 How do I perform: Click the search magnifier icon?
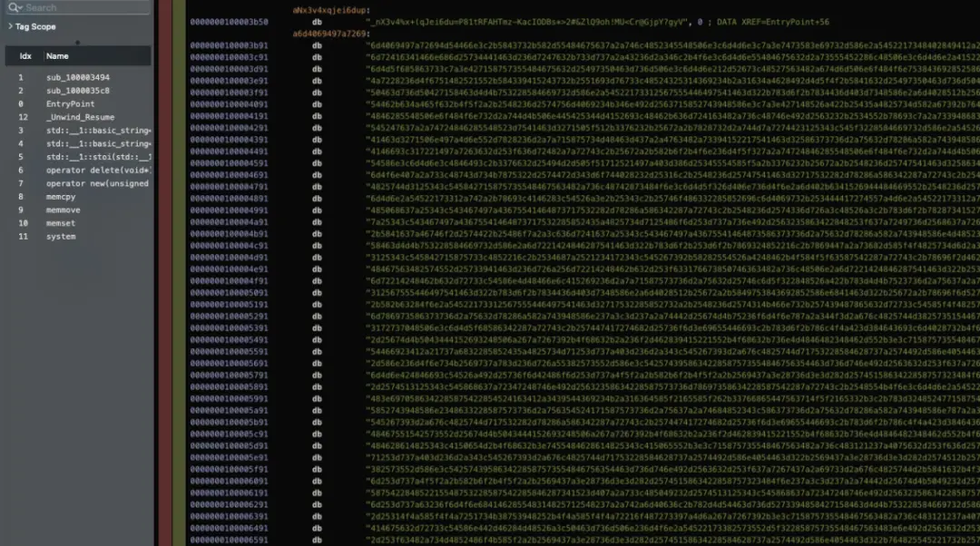pos(15,7)
